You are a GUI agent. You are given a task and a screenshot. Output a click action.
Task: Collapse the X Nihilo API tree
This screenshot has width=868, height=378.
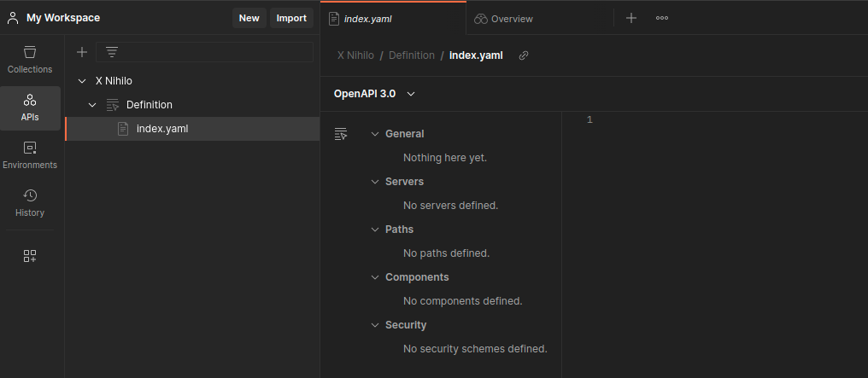[x=82, y=81]
